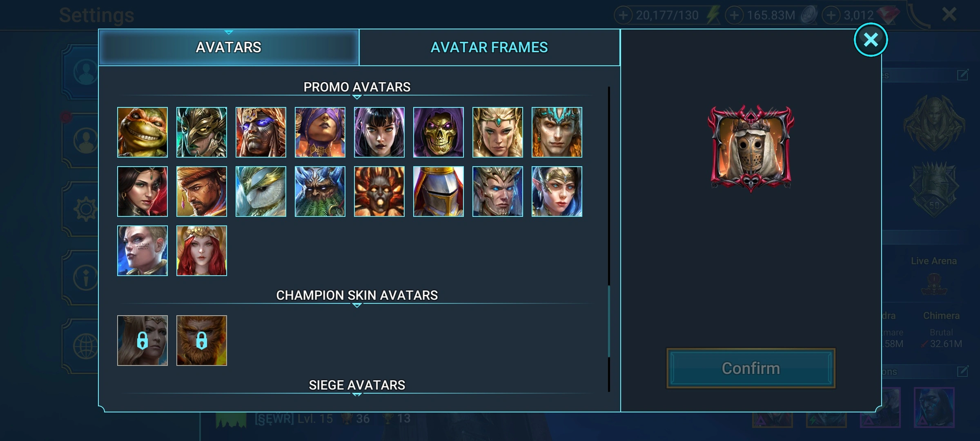Confirm the selected avatar
This screenshot has height=441, width=980.
751,368
